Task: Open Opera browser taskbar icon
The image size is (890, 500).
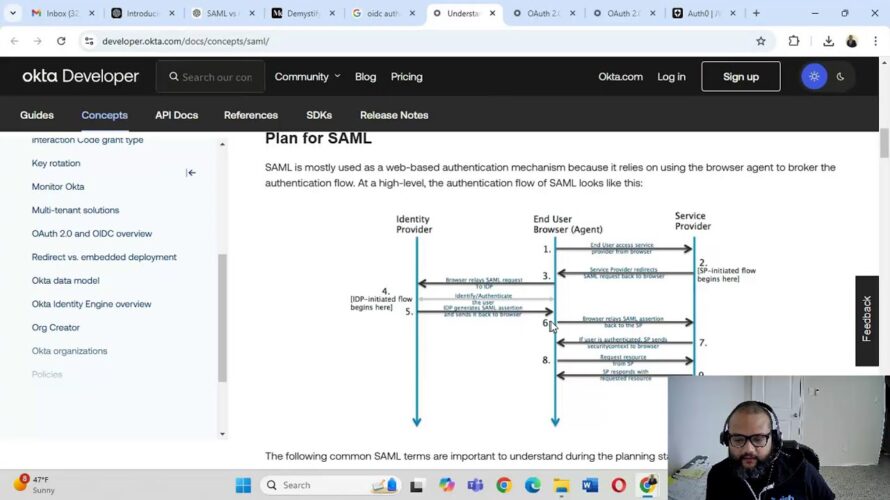Action: [x=619, y=485]
